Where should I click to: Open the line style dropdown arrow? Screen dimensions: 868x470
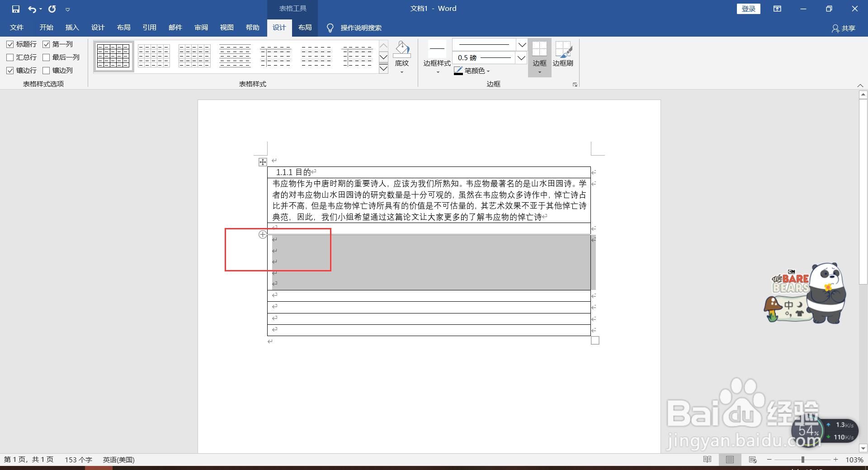click(522, 45)
